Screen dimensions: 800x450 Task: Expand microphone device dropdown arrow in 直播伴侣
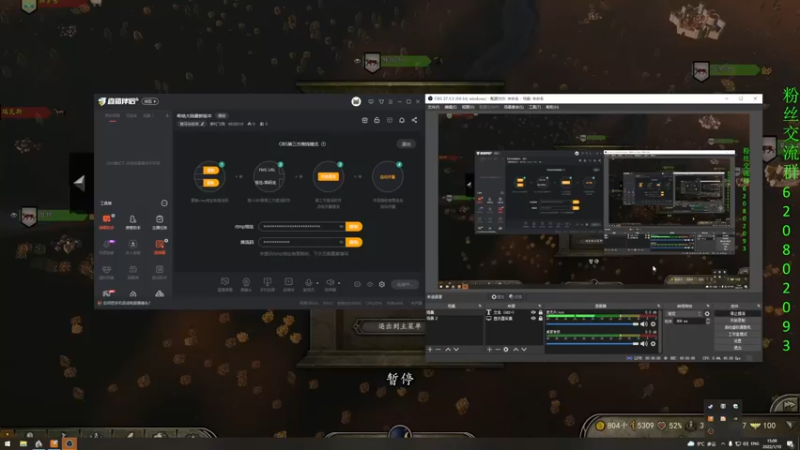tap(317, 283)
